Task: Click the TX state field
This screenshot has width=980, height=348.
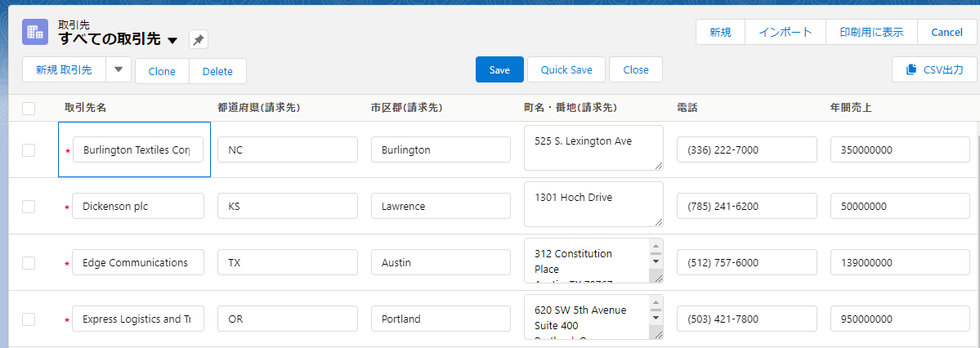Action: pos(288,263)
